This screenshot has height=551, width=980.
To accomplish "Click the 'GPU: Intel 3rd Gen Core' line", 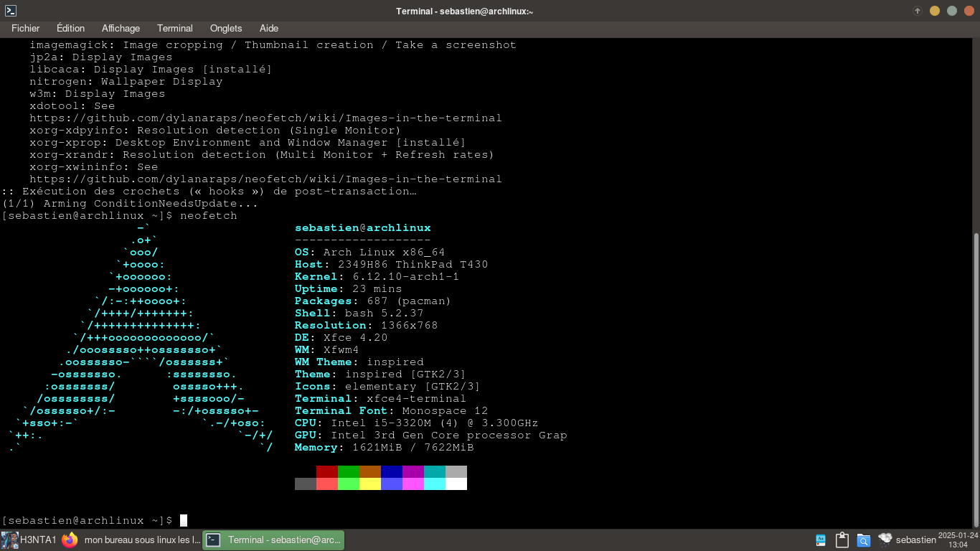I will point(430,435).
